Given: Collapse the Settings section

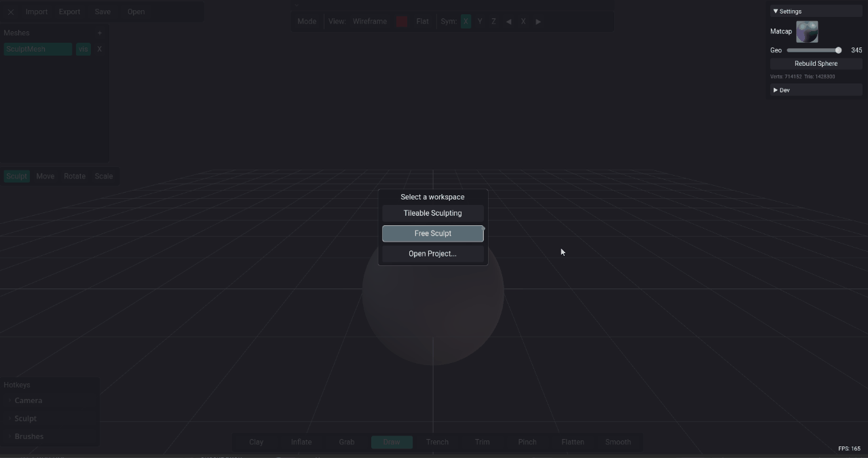Looking at the screenshot, I should (816, 12).
